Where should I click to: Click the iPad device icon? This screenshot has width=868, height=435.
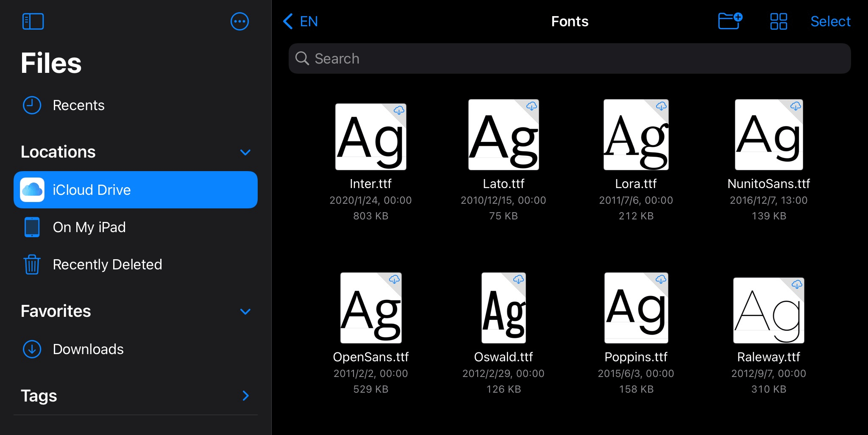(32, 227)
